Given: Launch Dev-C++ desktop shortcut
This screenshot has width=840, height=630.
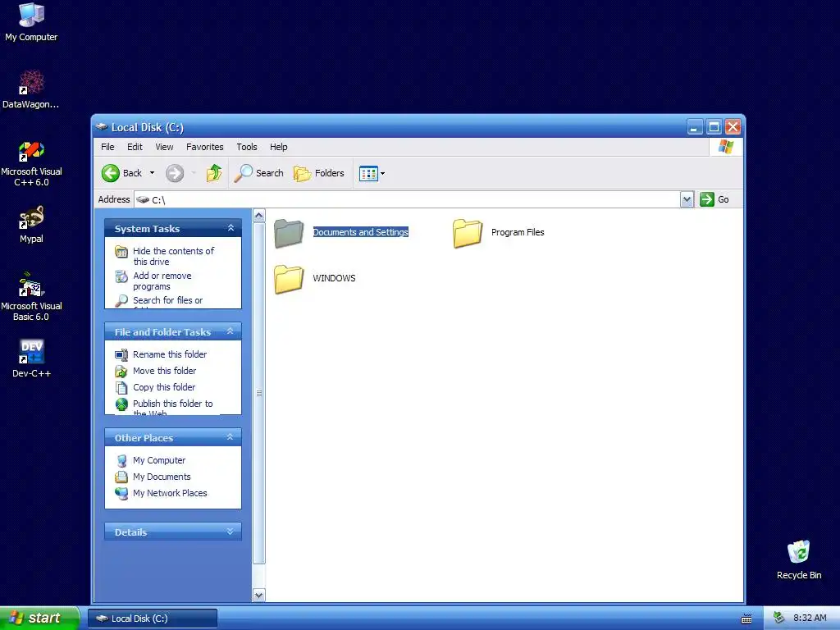Looking at the screenshot, I should coord(31,359).
